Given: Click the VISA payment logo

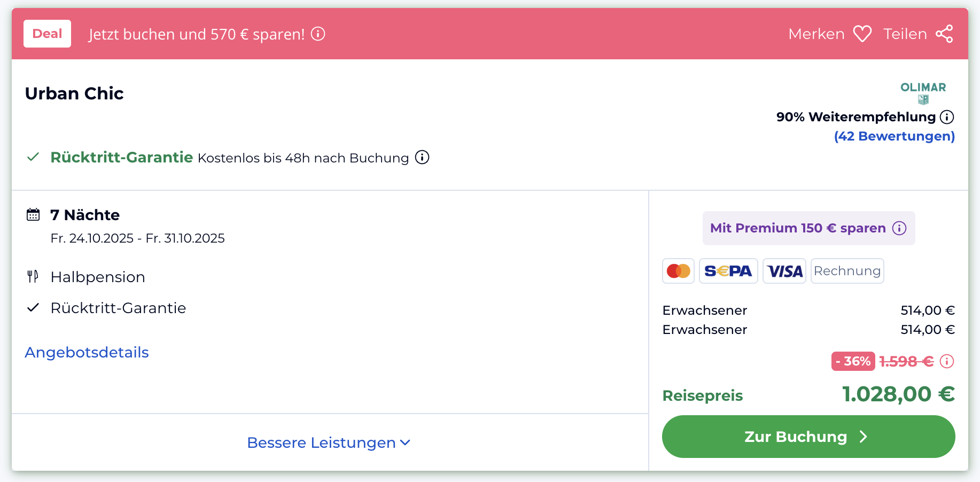Looking at the screenshot, I should 784,271.
